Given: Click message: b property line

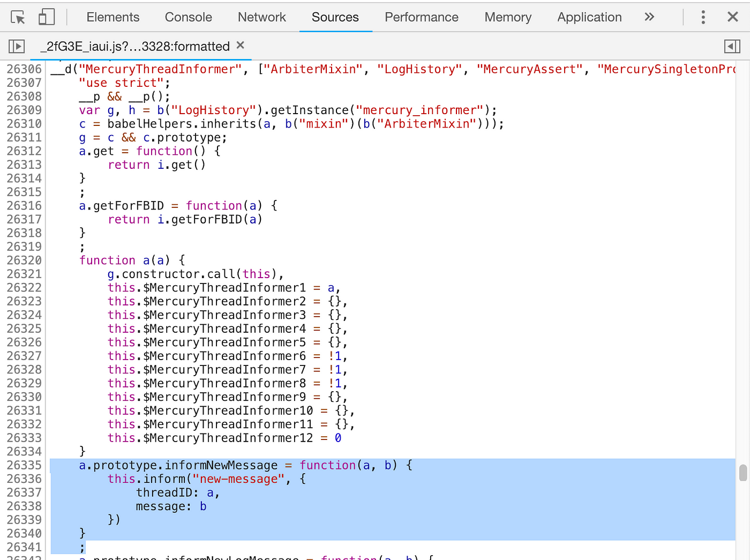Looking at the screenshot, I should pyautogui.click(x=171, y=506).
